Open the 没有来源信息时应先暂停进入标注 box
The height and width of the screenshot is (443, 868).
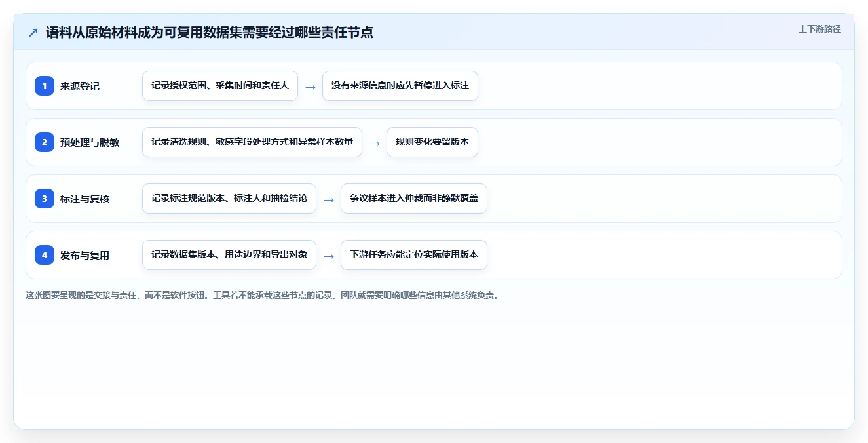(400, 86)
